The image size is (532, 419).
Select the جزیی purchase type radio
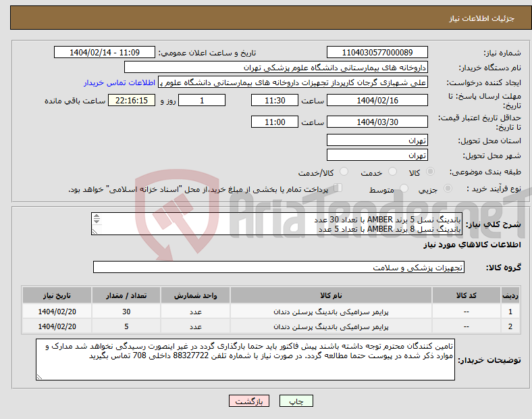pyautogui.click(x=448, y=188)
